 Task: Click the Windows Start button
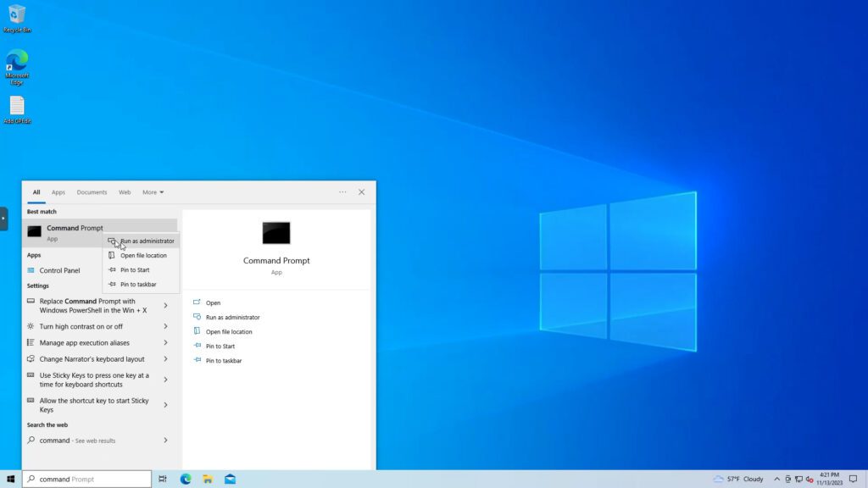point(10,479)
